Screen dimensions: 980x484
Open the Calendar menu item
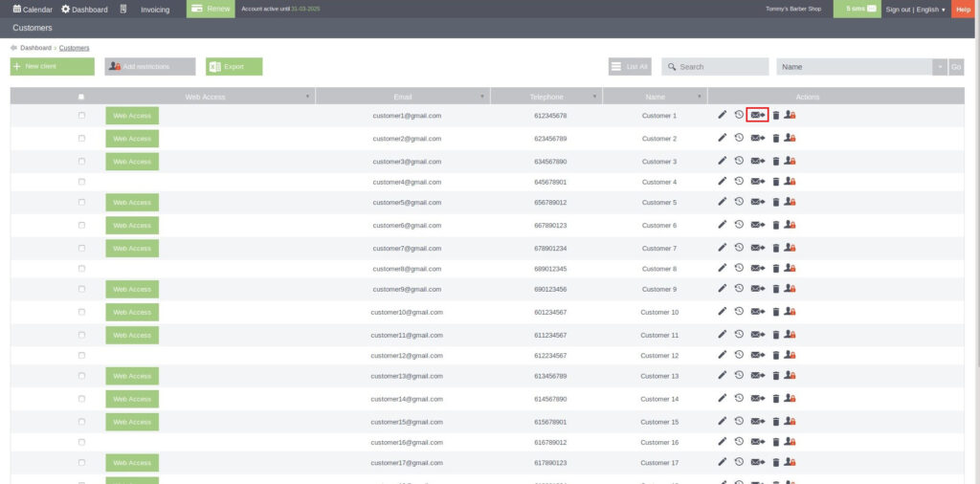[x=33, y=10]
